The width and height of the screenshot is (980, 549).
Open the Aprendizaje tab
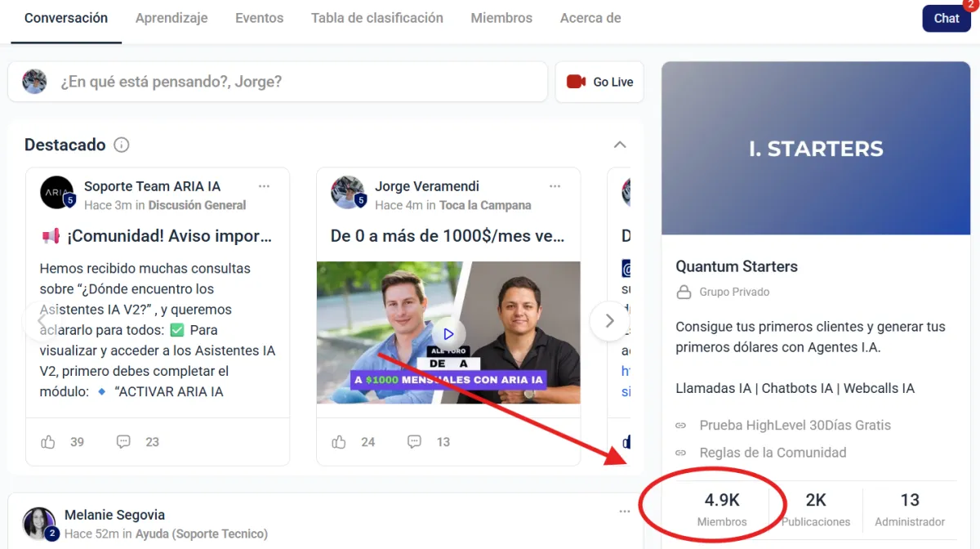point(171,18)
